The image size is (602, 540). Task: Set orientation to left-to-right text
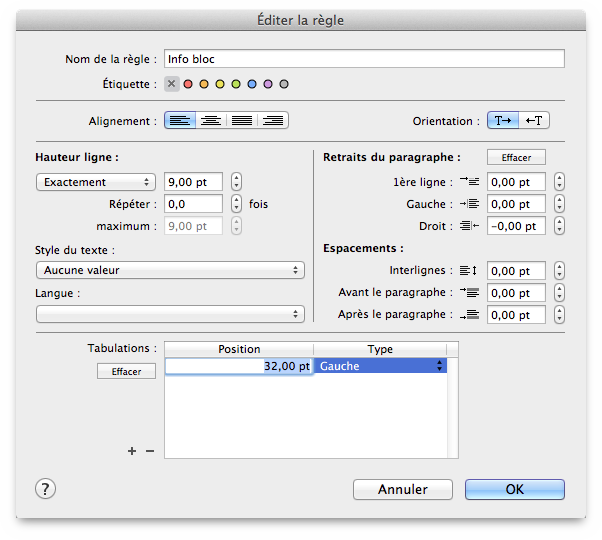503,121
